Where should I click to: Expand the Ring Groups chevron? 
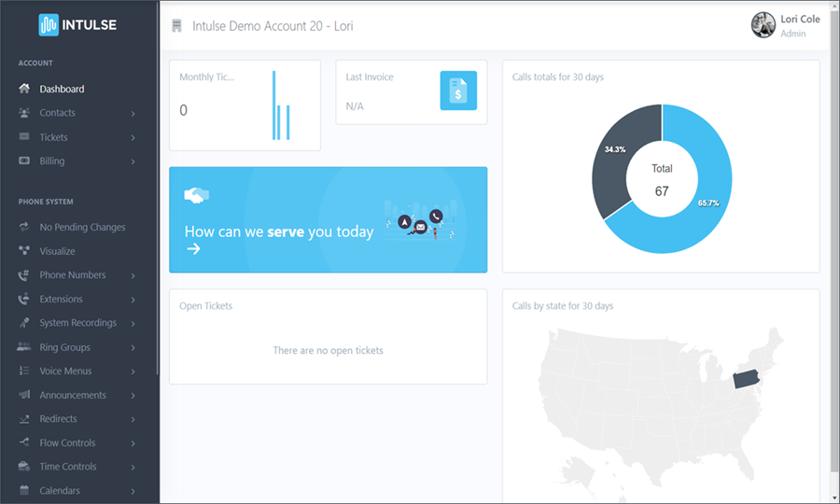pos(133,348)
